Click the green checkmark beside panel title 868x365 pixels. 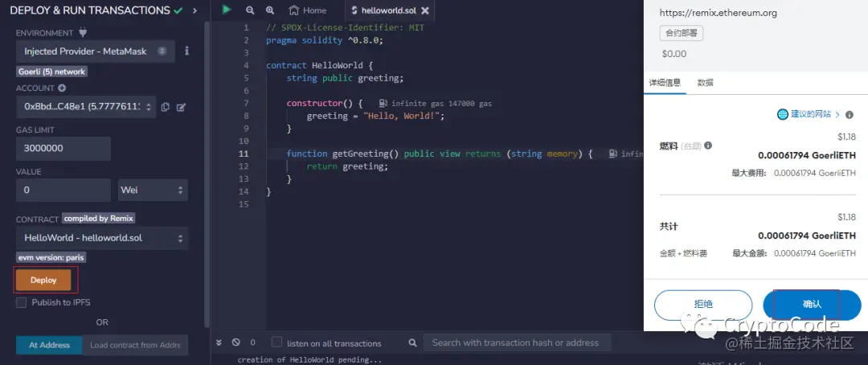pyautogui.click(x=178, y=10)
